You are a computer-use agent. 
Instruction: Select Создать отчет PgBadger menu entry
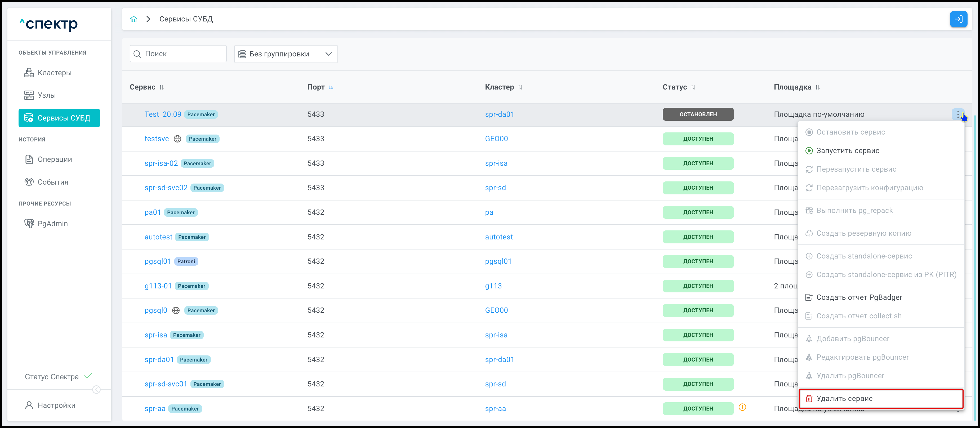[859, 297]
